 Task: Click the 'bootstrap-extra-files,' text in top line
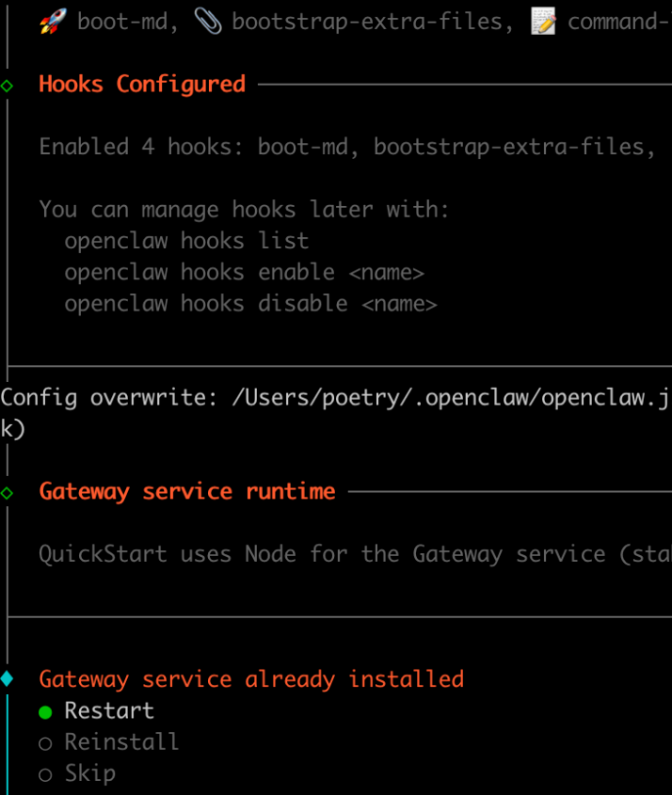pos(373,22)
